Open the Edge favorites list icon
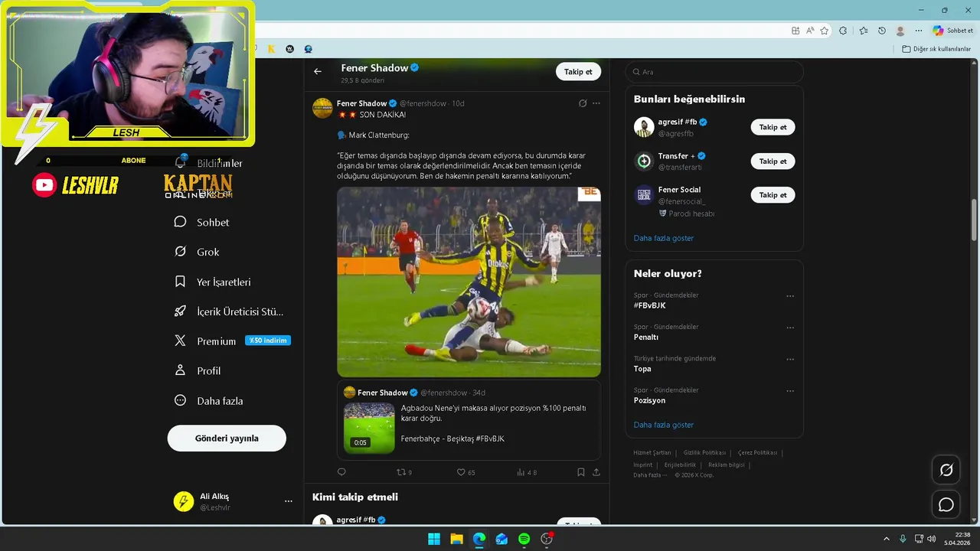This screenshot has height=551, width=980. pos(864,31)
